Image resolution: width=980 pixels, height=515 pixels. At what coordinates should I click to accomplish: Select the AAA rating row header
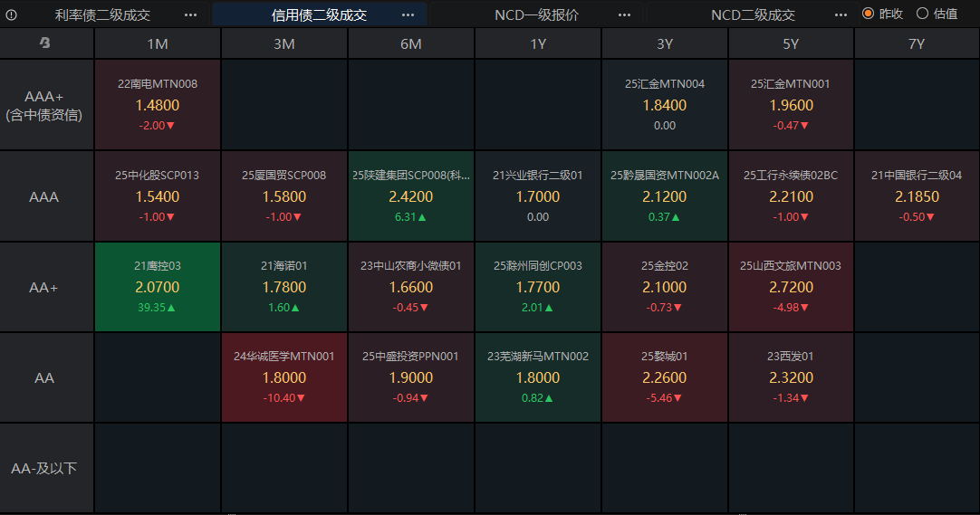pyautogui.click(x=47, y=196)
